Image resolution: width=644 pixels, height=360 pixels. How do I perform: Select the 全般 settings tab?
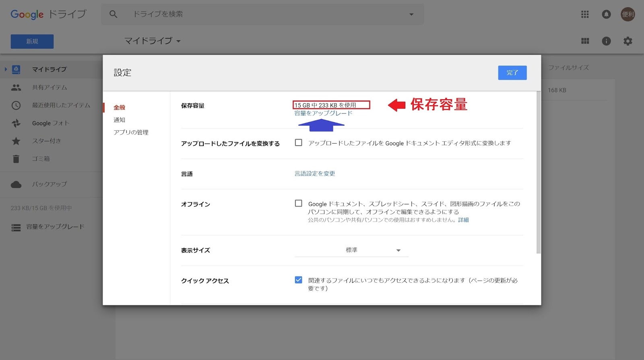click(120, 107)
